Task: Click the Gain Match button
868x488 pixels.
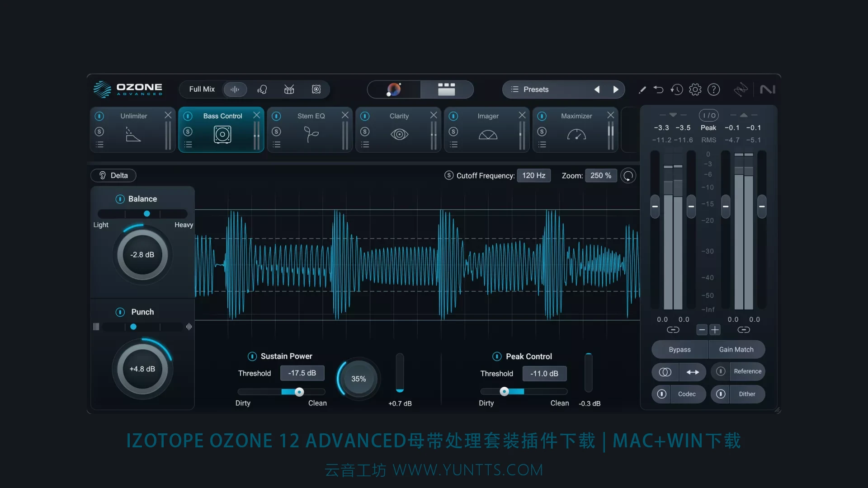Action: click(x=736, y=349)
